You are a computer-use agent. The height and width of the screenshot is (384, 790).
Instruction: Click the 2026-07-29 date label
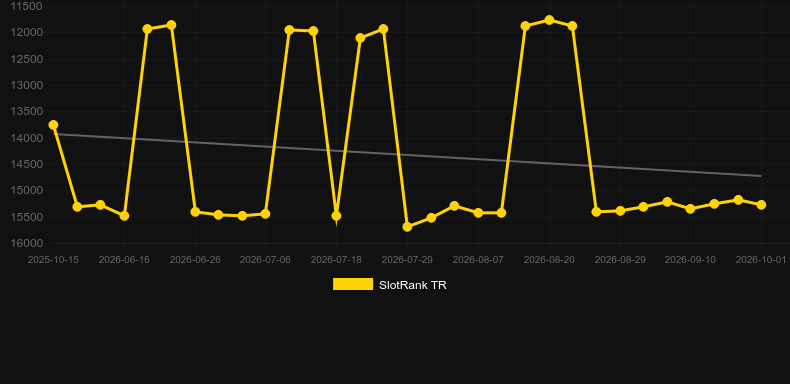pos(407,260)
